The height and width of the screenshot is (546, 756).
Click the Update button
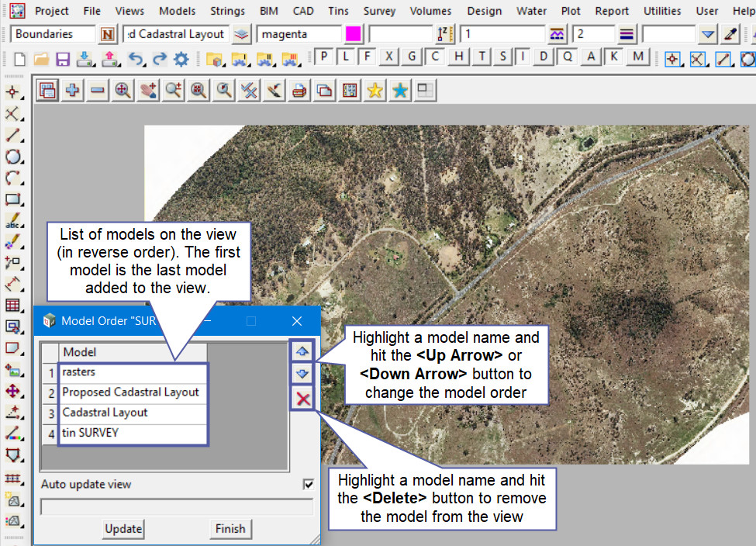(x=123, y=529)
